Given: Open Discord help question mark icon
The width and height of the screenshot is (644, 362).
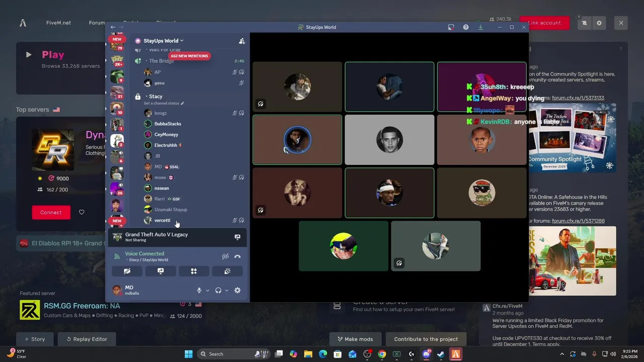Looking at the screenshot, I should click(x=466, y=27).
